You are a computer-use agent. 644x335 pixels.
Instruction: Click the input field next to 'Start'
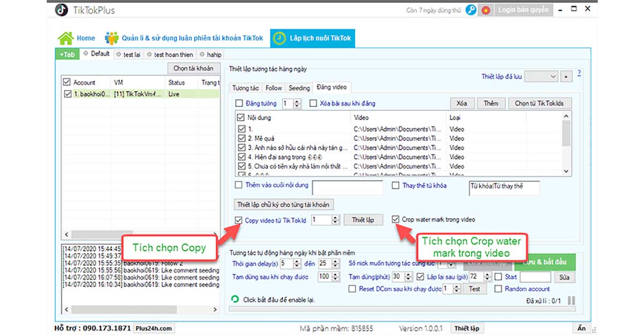[x=536, y=277]
